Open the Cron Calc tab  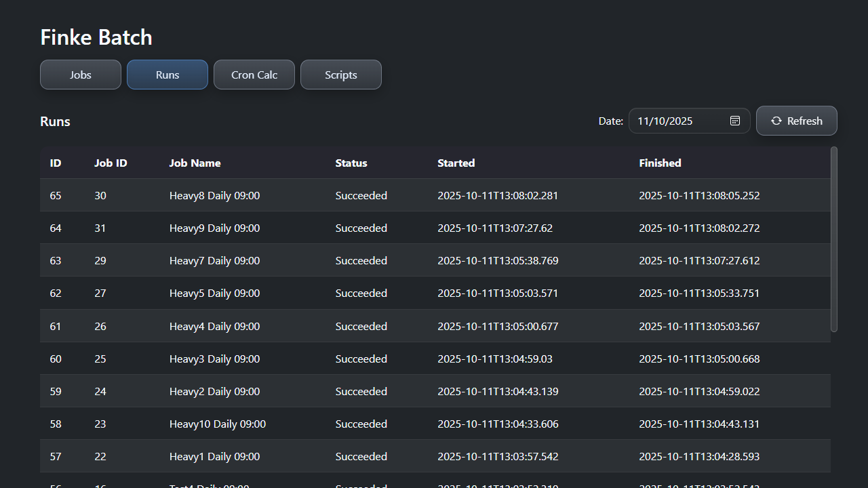(254, 75)
